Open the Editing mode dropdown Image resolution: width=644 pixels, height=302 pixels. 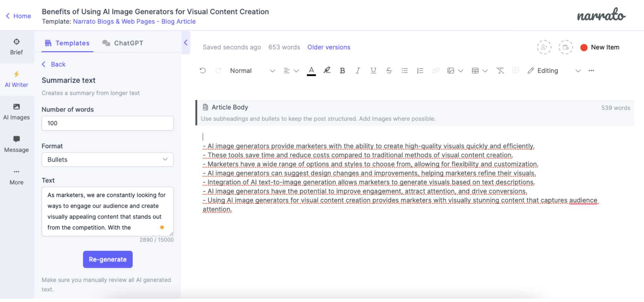[x=553, y=71]
